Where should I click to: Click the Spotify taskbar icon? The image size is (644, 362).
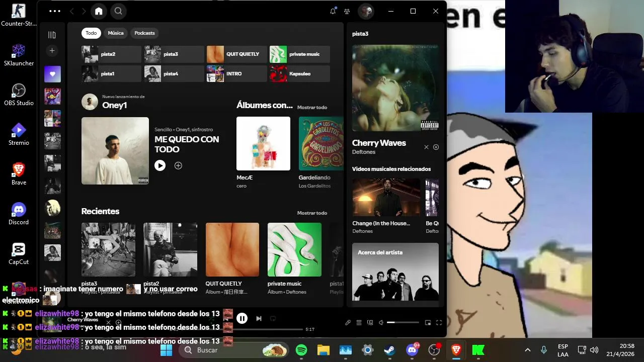coord(301,350)
